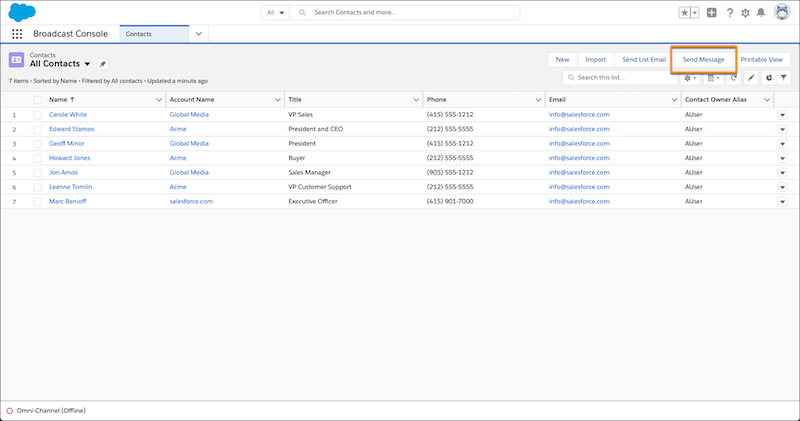Open the All search scope dropdown

[x=276, y=12]
